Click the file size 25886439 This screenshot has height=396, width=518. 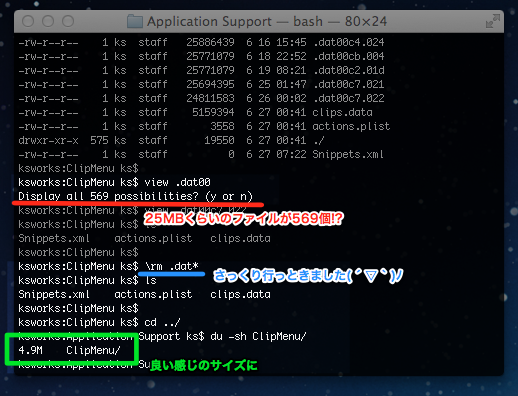pos(210,42)
